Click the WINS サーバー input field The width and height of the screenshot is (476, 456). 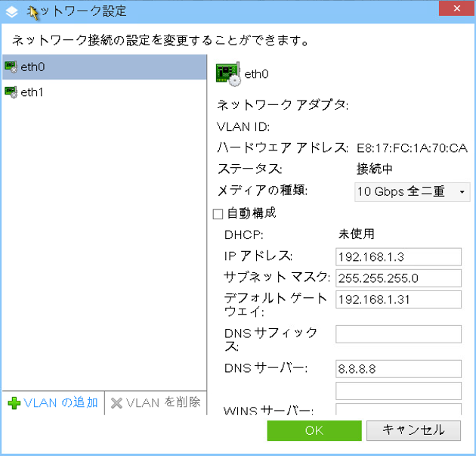[x=398, y=409]
